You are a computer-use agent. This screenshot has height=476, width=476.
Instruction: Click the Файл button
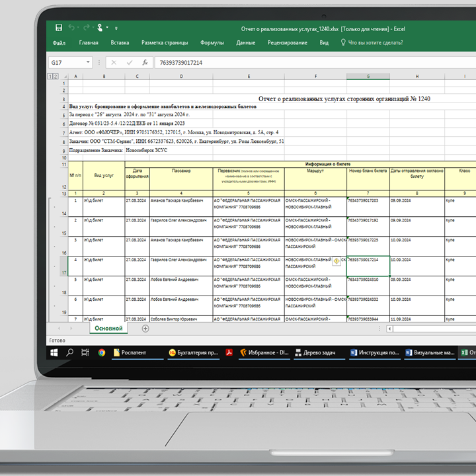point(58,43)
